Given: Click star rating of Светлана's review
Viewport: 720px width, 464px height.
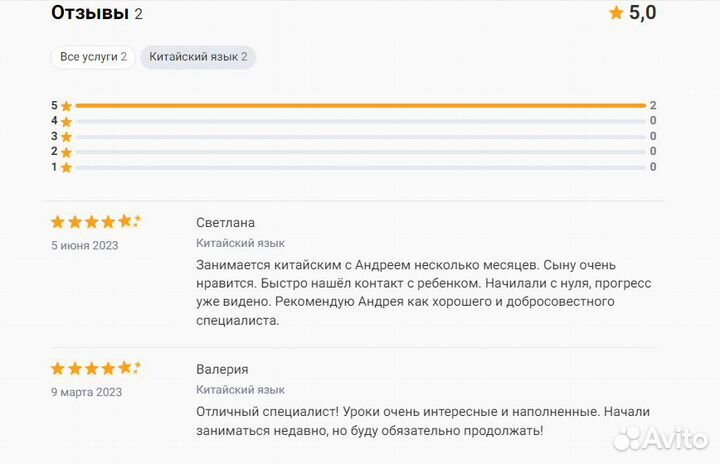Looking at the screenshot, I should pos(96,222).
